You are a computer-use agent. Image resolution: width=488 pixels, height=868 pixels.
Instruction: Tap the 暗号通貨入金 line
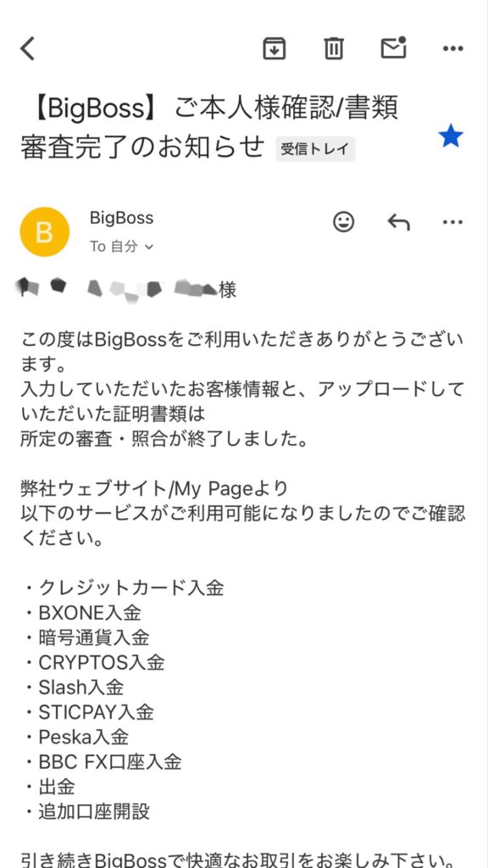point(85,637)
